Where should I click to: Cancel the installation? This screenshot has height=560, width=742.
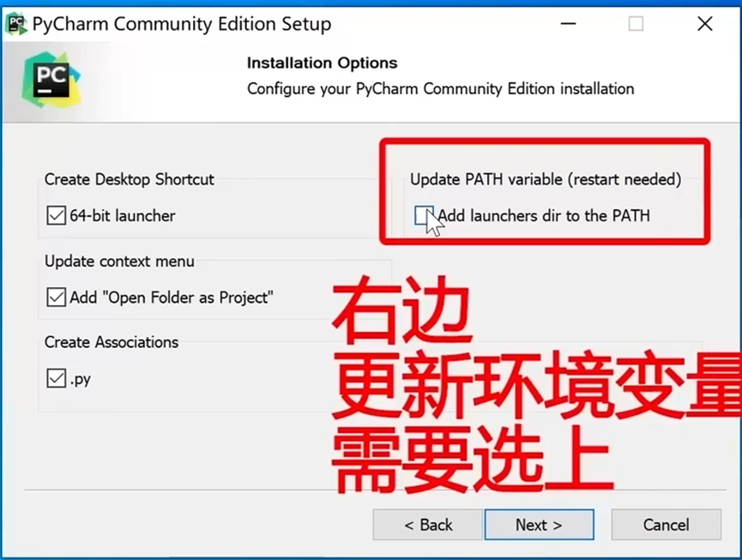click(x=667, y=525)
